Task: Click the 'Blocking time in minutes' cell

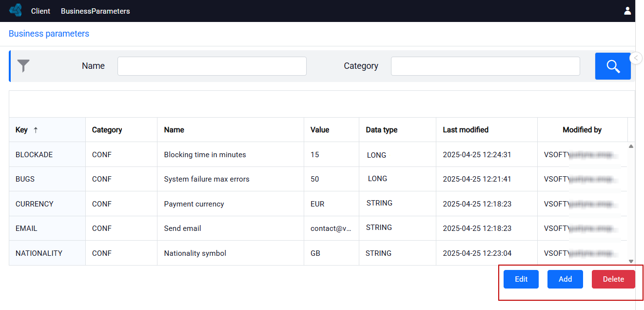Action: coord(231,155)
